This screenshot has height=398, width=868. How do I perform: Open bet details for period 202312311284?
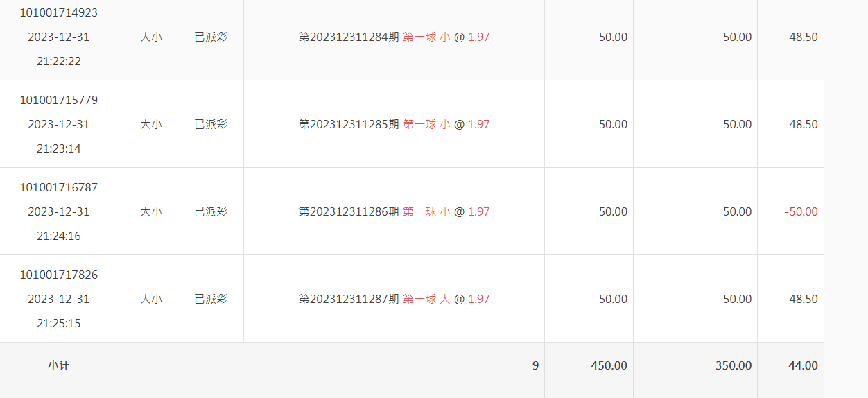[x=394, y=37]
